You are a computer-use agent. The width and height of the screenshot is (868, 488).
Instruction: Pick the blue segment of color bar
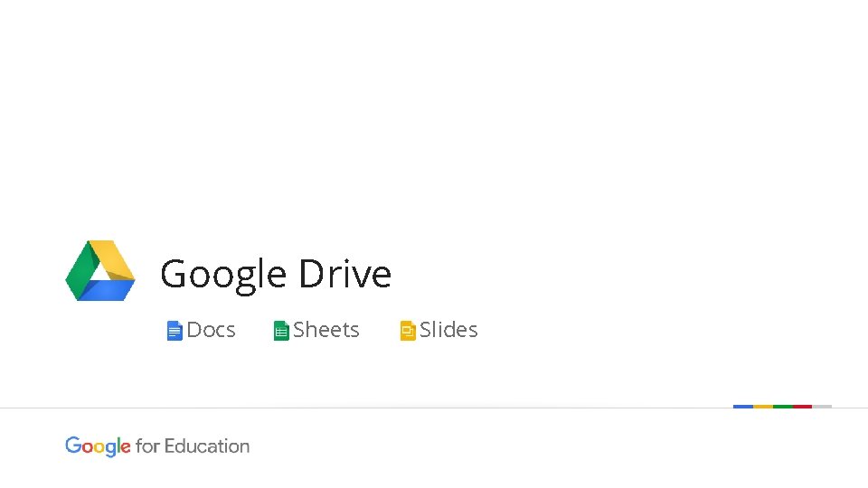(x=742, y=407)
